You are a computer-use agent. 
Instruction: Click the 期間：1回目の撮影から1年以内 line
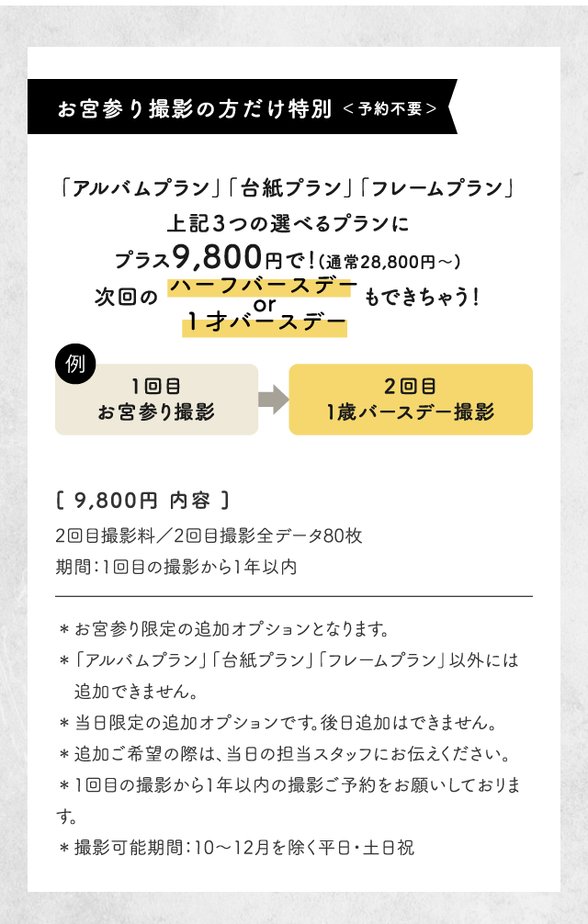pyautogui.click(x=176, y=567)
